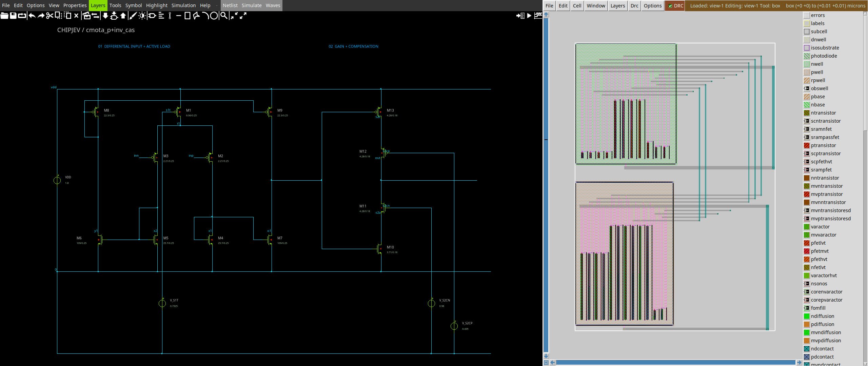Toggle color scheme with the sun icon

(x=142, y=16)
